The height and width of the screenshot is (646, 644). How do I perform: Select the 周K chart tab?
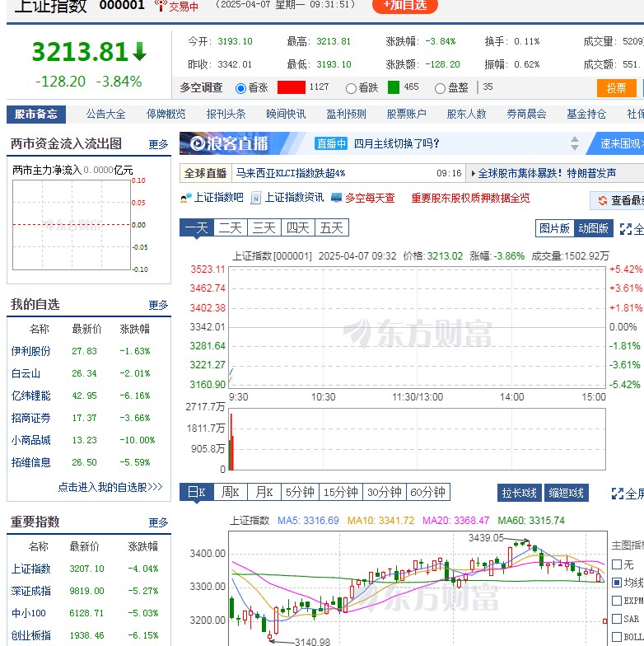[x=231, y=493]
